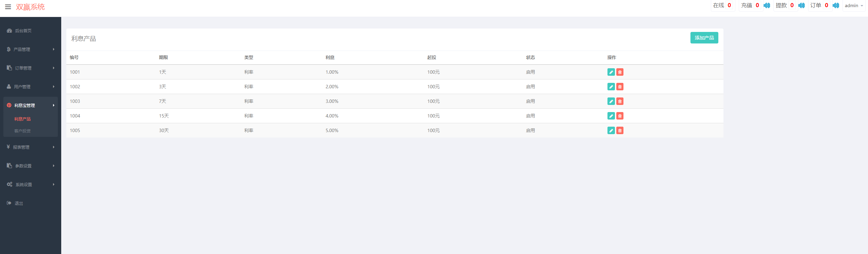Click the 退出 logout label
This screenshot has height=254, width=868.
click(19, 203)
